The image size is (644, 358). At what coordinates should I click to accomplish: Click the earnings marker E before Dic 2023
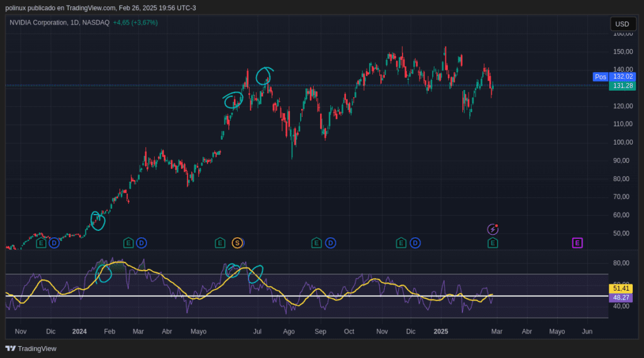coord(41,243)
